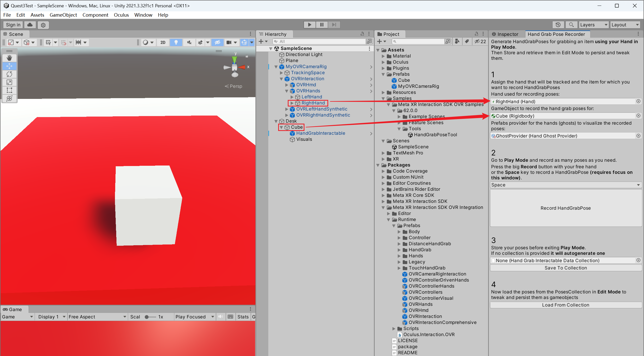This screenshot has width=644, height=356.
Task: Open the version control settings icon
Action: [43, 25]
